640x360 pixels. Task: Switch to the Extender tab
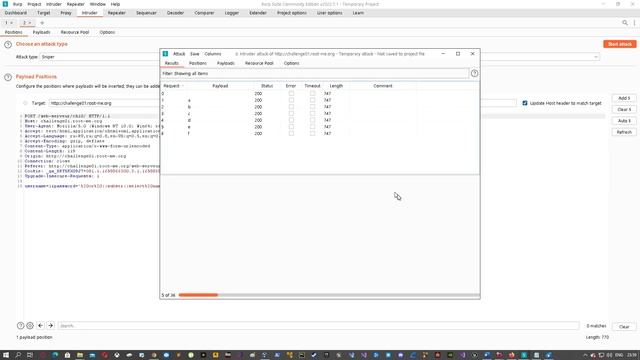pyautogui.click(x=258, y=13)
